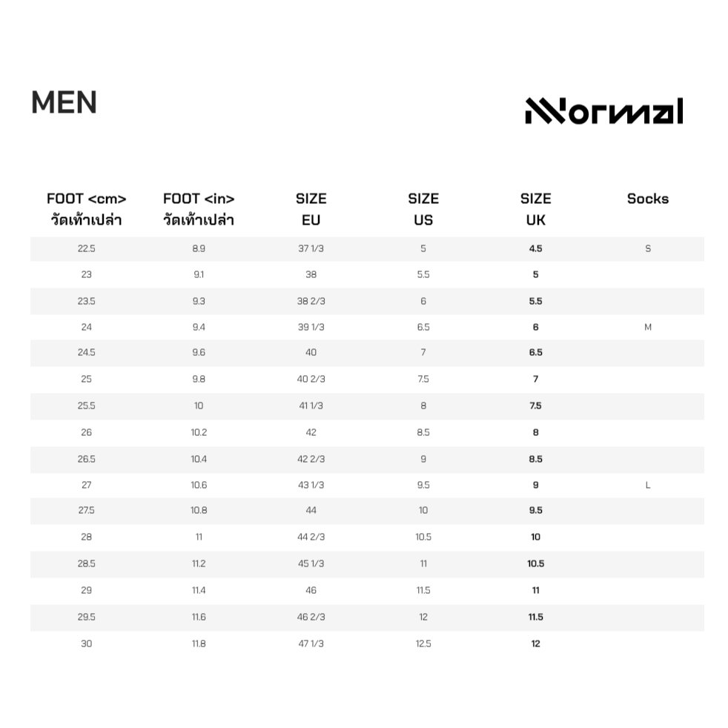
Task: Click the 30 cm foot length cell
Action: pyautogui.click(x=86, y=643)
